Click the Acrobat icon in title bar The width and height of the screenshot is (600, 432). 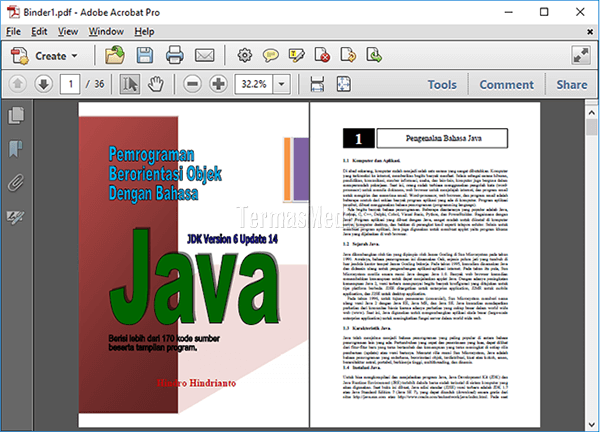coord(14,12)
